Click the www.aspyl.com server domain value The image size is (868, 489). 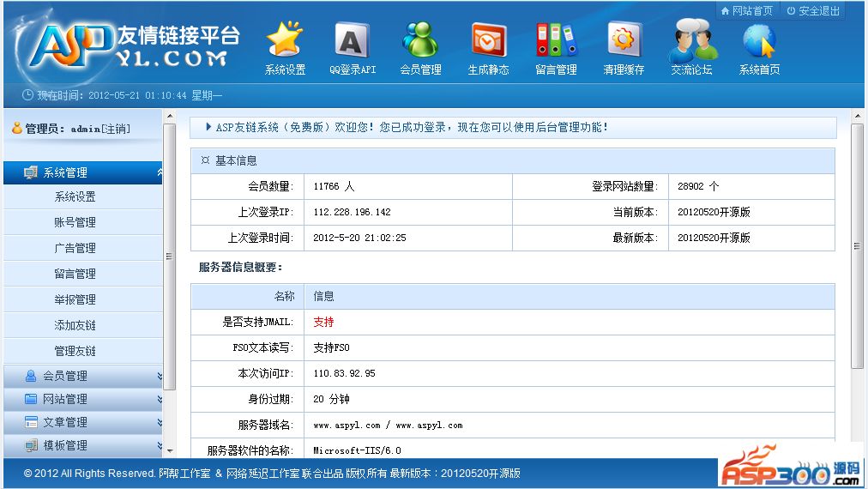(388, 426)
